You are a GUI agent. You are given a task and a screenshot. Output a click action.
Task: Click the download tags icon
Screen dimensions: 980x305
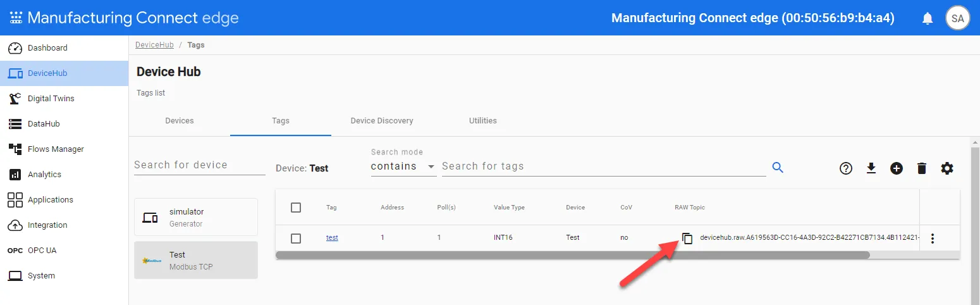[871, 168]
